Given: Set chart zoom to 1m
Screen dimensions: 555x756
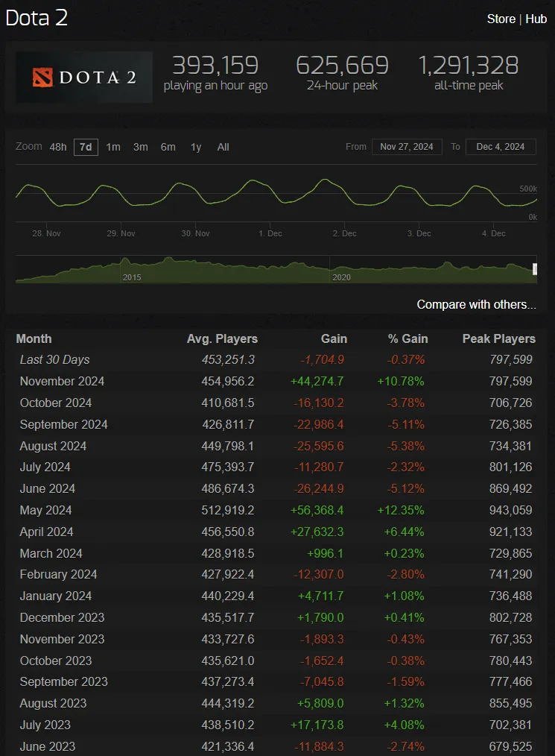Looking at the screenshot, I should tap(113, 147).
